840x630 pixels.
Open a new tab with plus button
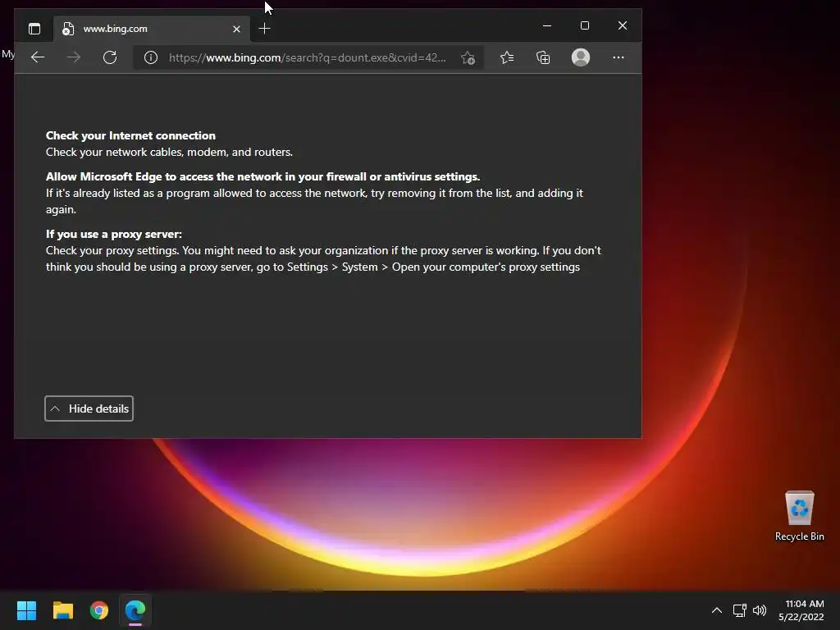coord(264,29)
